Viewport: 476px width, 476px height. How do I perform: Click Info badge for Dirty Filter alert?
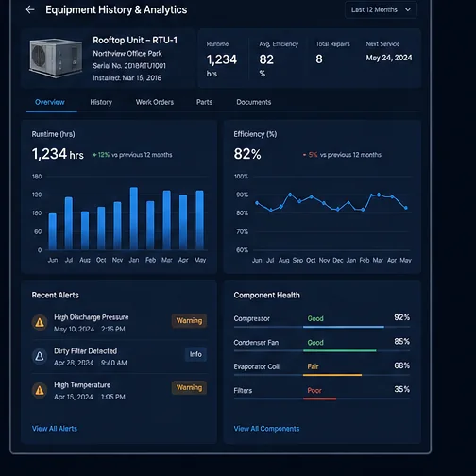(195, 354)
